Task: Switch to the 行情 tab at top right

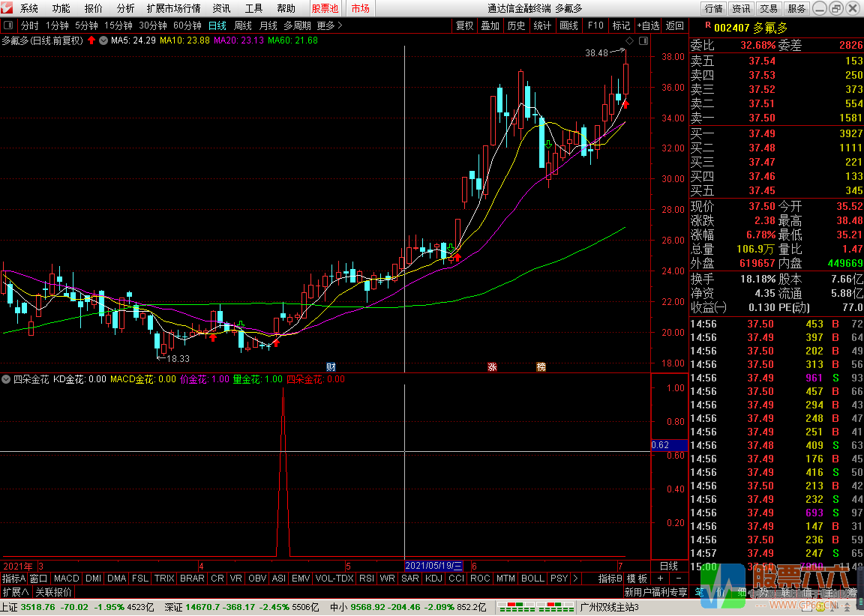Action: 713,8
